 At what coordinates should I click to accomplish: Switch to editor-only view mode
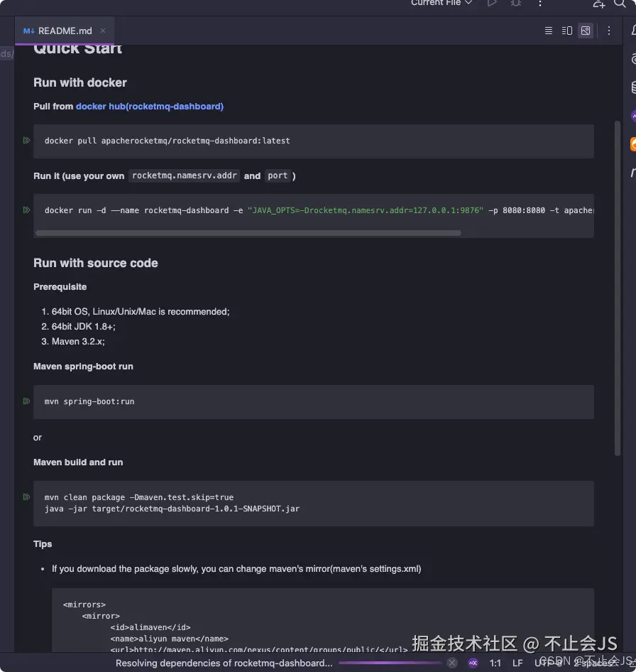(549, 31)
